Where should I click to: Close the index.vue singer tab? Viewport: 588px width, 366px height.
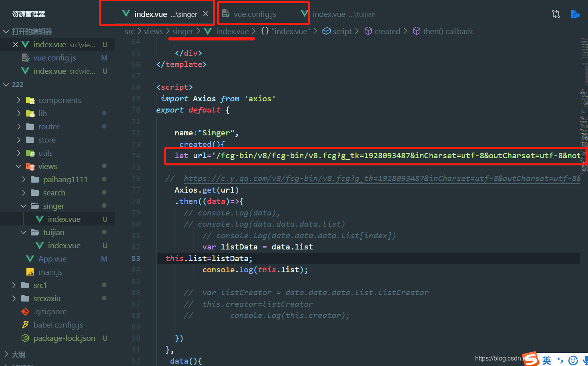206,14
